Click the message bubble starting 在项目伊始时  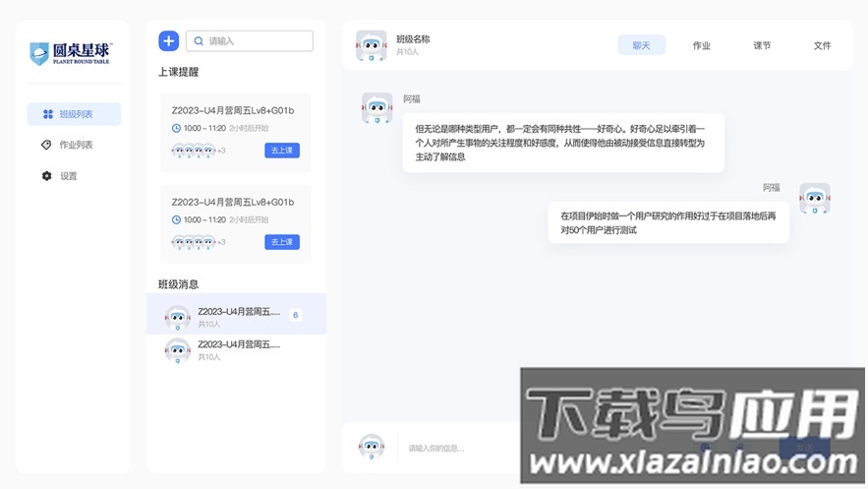pos(668,222)
